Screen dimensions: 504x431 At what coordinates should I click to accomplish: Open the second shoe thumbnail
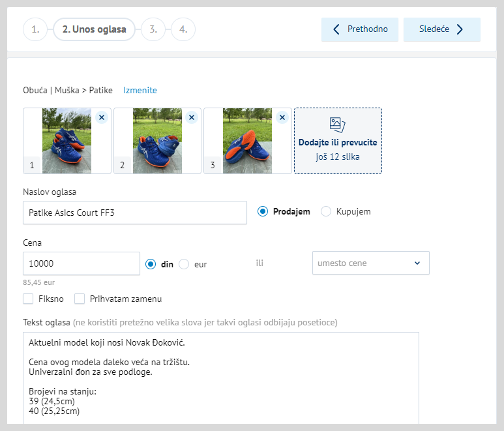pyautogui.click(x=157, y=141)
